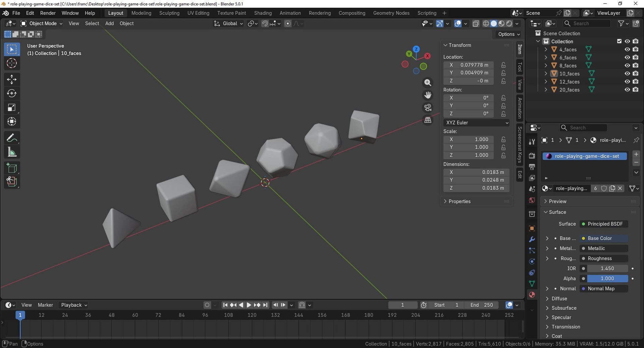
Task: Toggle the camera view icon
Action: coord(428,108)
